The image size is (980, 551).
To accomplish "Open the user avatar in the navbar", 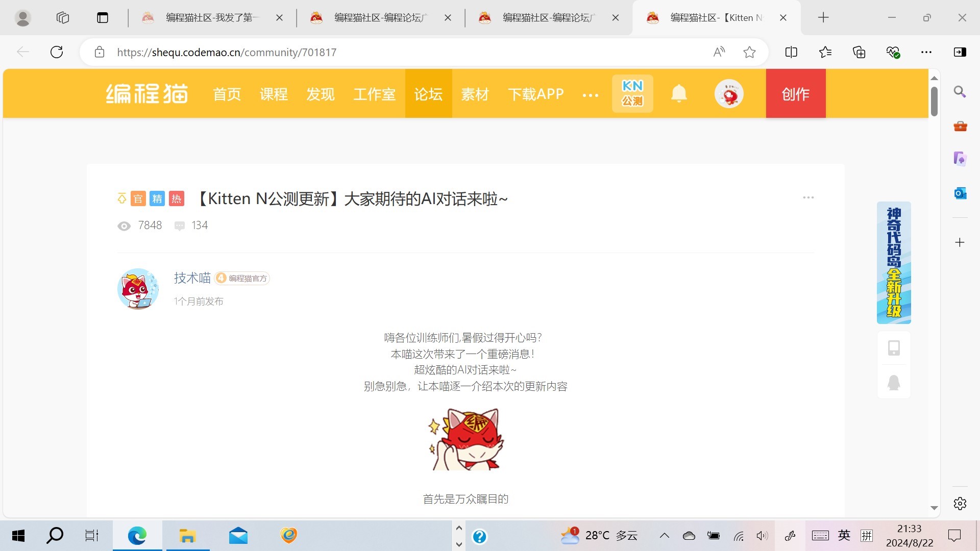I will tap(729, 94).
